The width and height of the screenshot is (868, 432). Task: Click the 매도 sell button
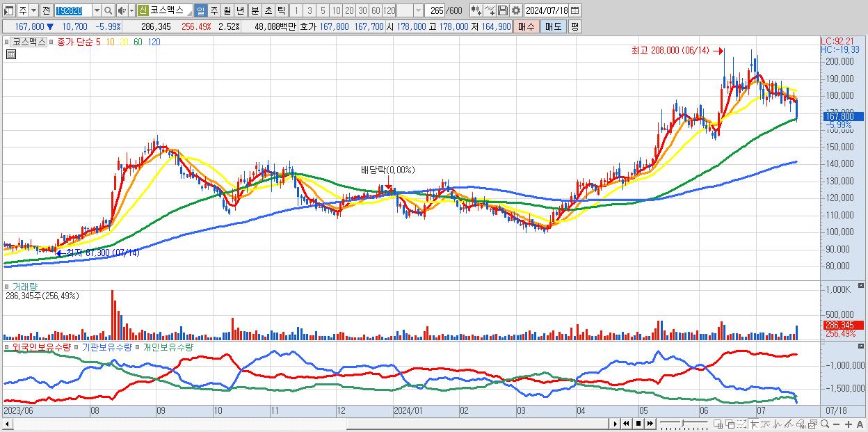click(553, 26)
